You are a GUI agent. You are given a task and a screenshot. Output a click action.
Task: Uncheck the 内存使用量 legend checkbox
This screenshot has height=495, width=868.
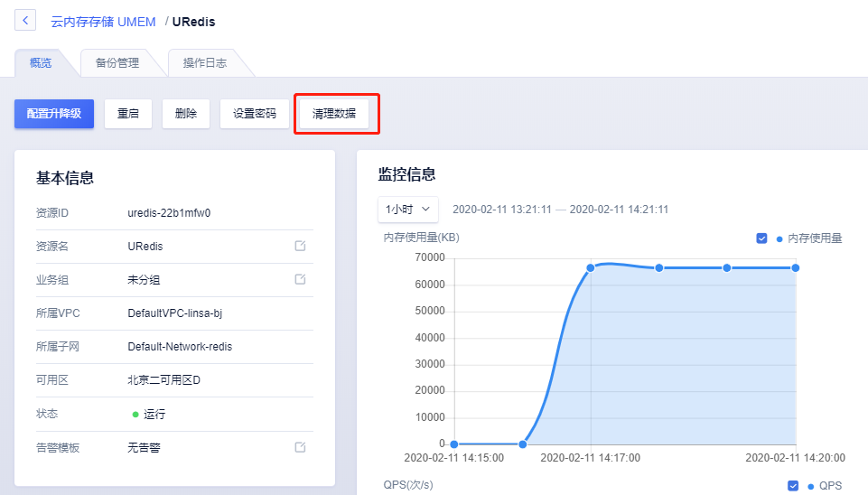click(762, 238)
